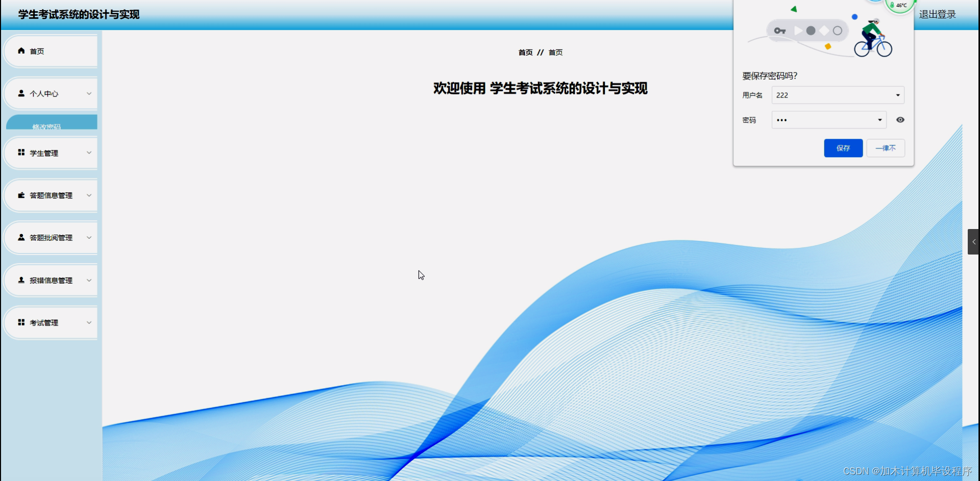Toggle password visibility with the eye icon
Viewport: 980px width, 481px height.
tap(900, 119)
